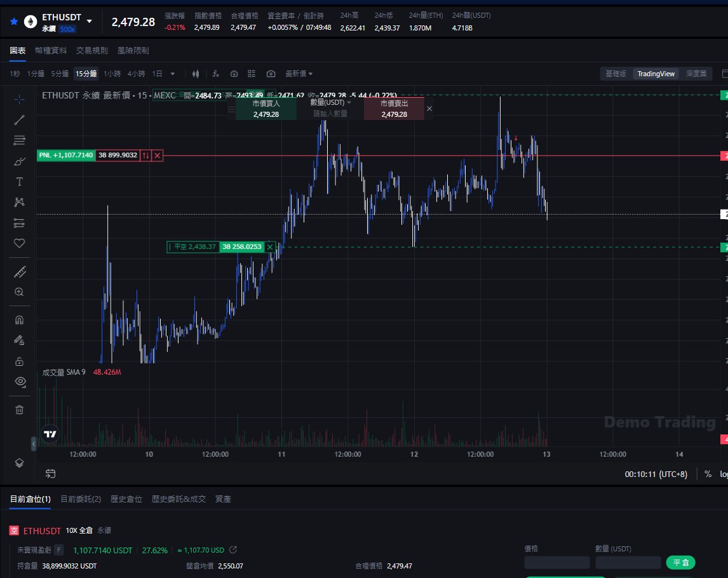Select the trend line drawing tool
Screen dimensions: 728x578
tap(19, 120)
